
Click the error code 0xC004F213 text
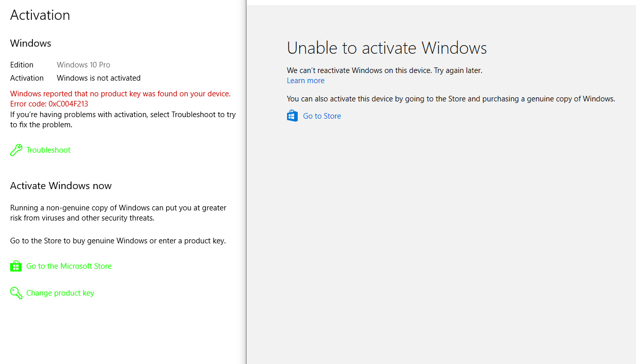49,104
